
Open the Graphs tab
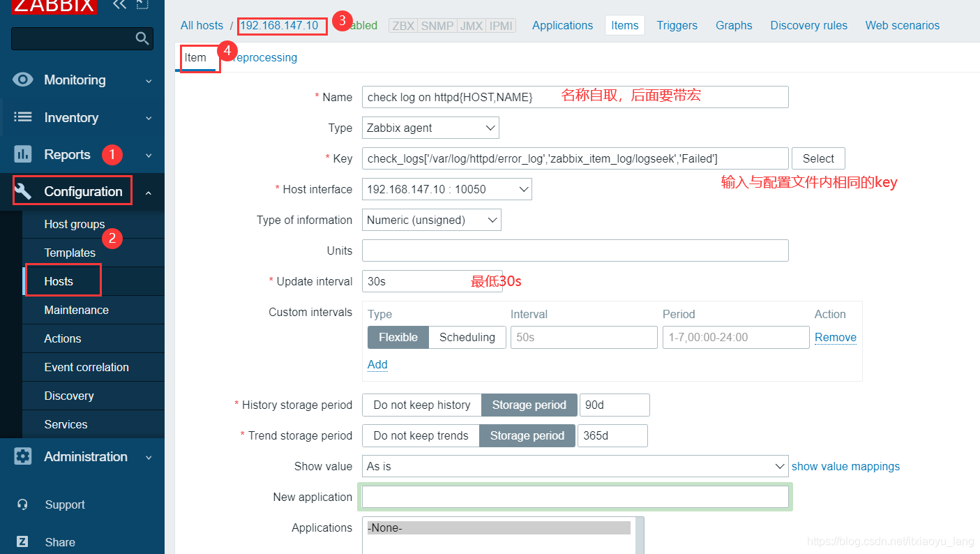(x=734, y=25)
